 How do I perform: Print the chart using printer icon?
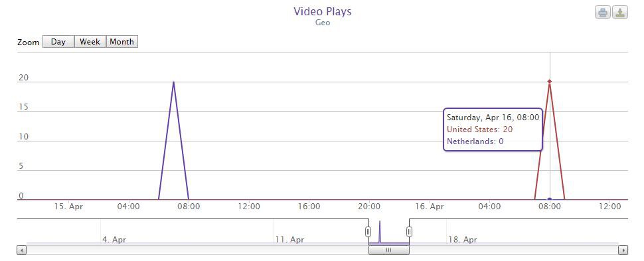coord(603,13)
